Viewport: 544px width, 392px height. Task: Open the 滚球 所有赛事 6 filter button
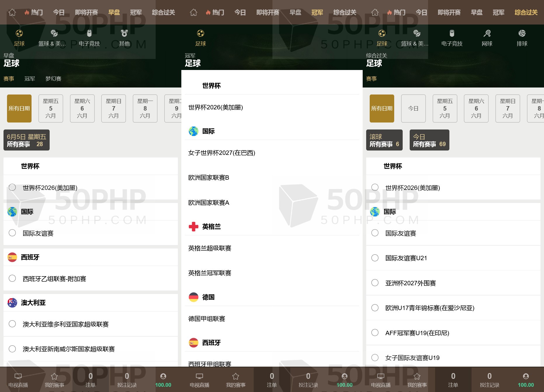pos(384,140)
